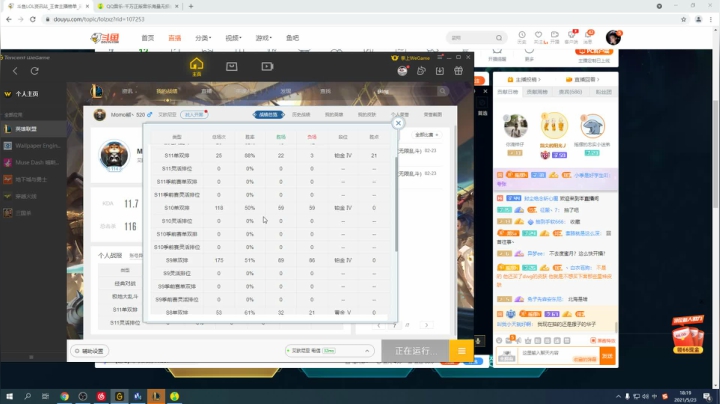
Task: Open the red envelope promo icon
Action: [x=688, y=334]
